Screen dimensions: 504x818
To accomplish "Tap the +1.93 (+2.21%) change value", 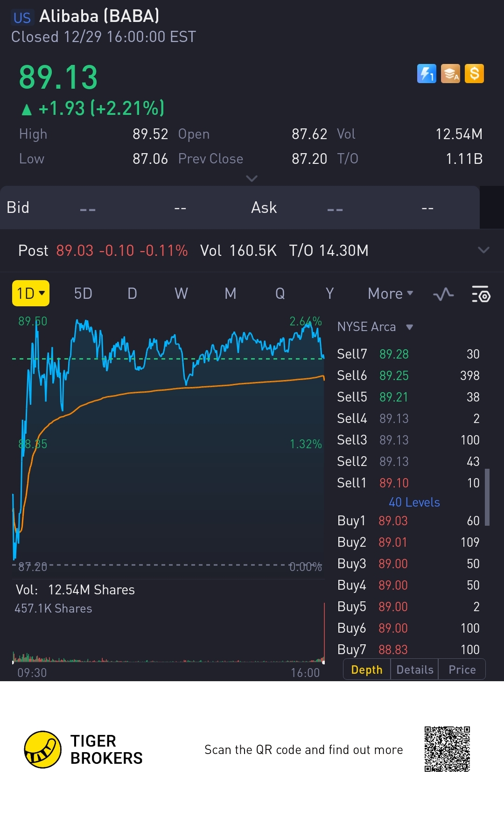I will pos(101,108).
